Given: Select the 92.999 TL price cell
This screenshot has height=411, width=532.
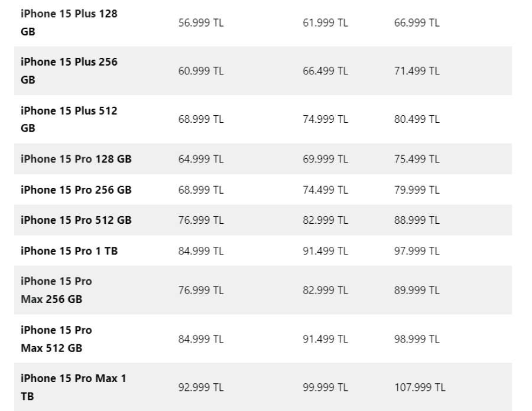Looking at the screenshot, I should point(201,387).
